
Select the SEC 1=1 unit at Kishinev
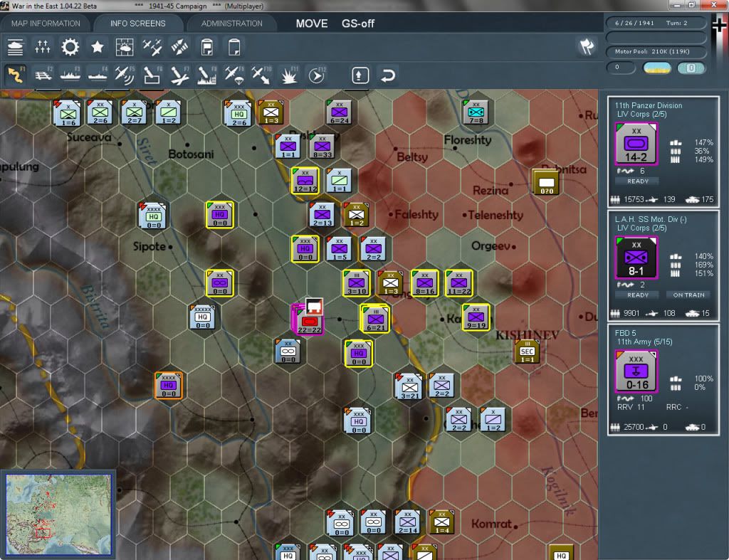tap(527, 352)
